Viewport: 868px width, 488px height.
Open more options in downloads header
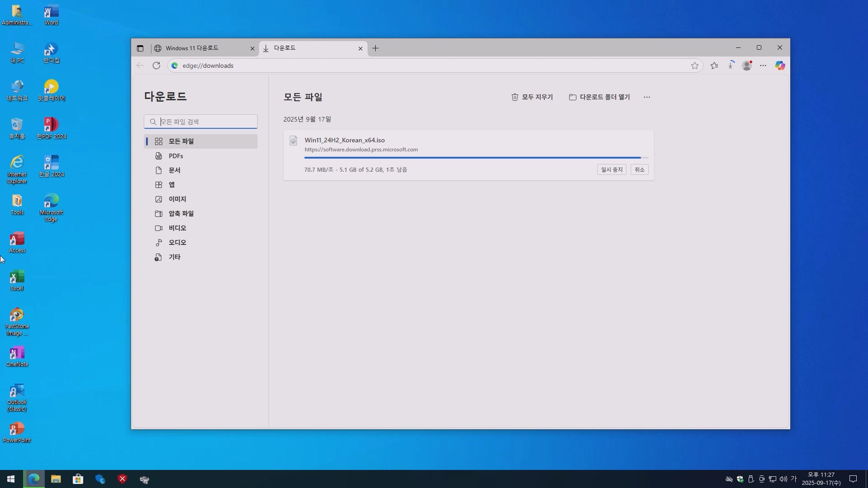(x=647, y=97)
